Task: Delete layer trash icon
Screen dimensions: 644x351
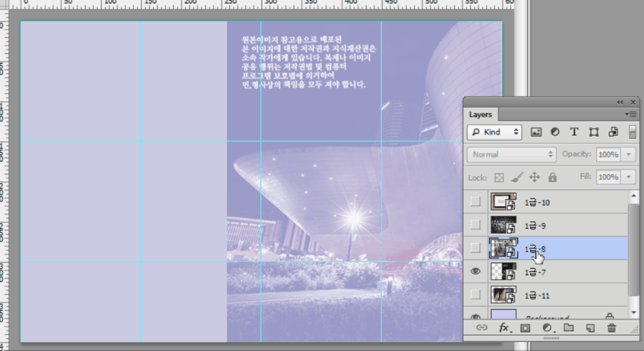Action: coord(612,328)
